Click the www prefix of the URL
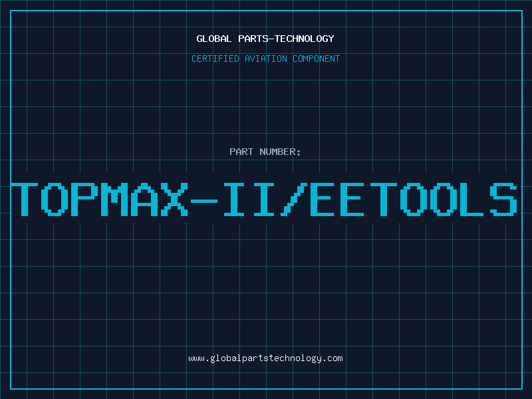Viewport: 532px width, 399px height. click(x=197, y=358)
